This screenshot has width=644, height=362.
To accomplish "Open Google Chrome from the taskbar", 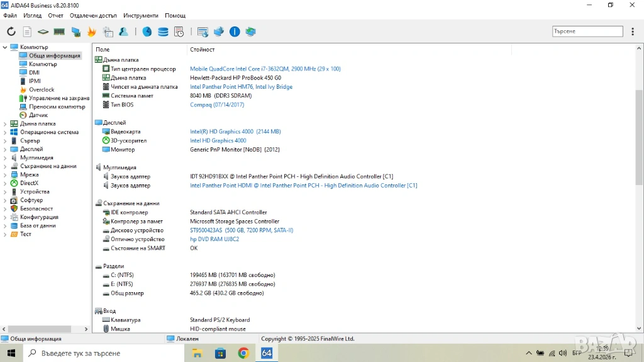I will [x=243, y=353].
